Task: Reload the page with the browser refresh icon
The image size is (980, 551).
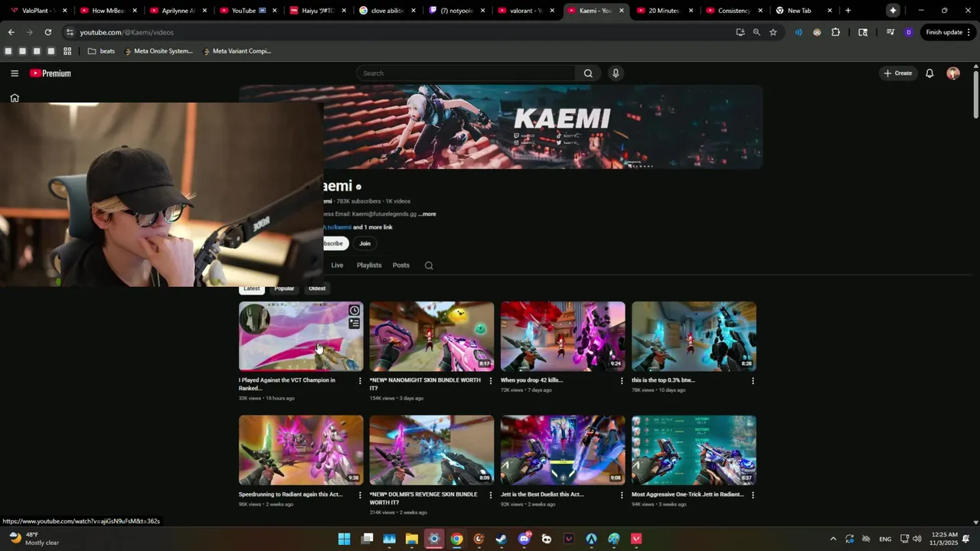Action: click(x=47, y=32)
